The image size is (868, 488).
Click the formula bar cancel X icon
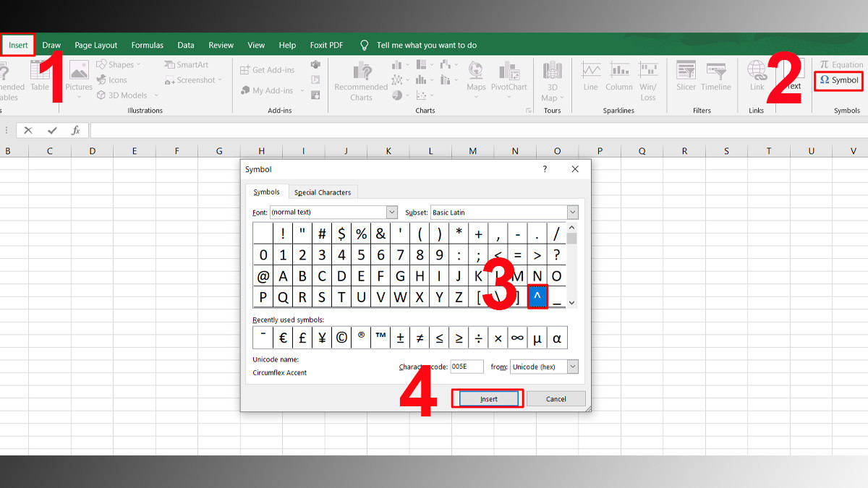[28, 130]
